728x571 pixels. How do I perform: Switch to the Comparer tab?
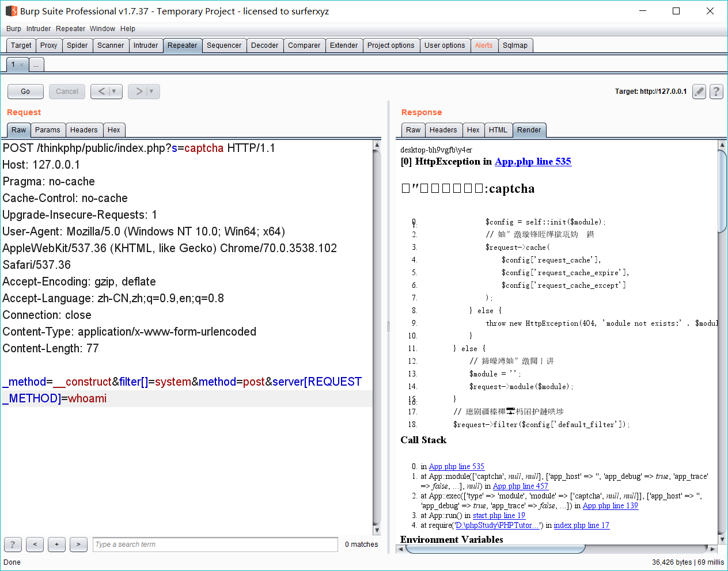click(304, 45)
